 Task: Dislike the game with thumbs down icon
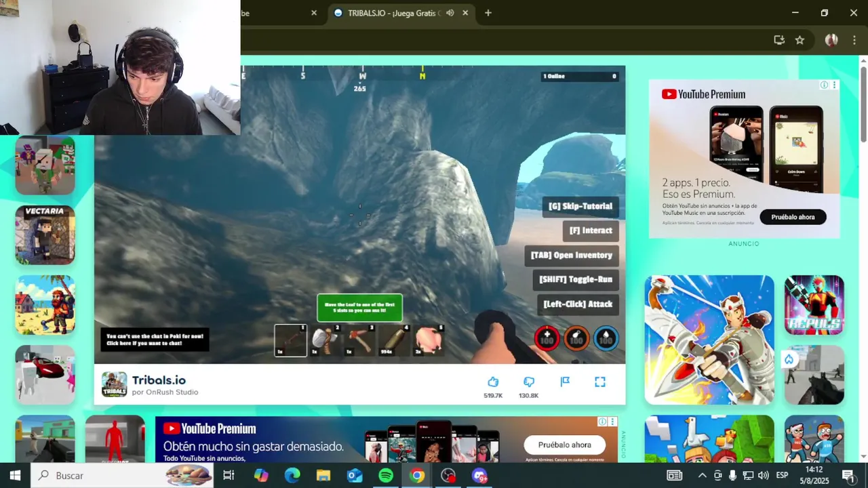(529, 382)
